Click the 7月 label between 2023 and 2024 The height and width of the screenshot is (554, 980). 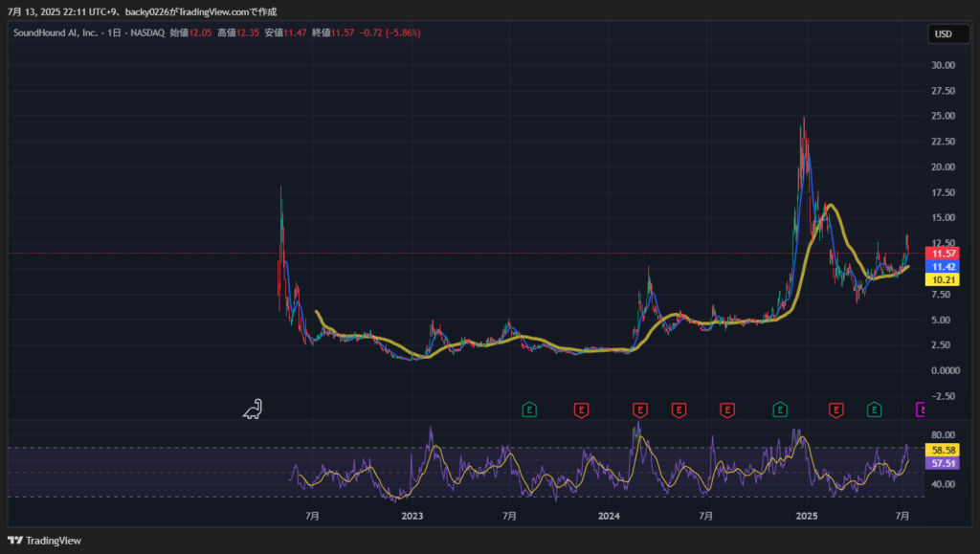pos(509,516)
